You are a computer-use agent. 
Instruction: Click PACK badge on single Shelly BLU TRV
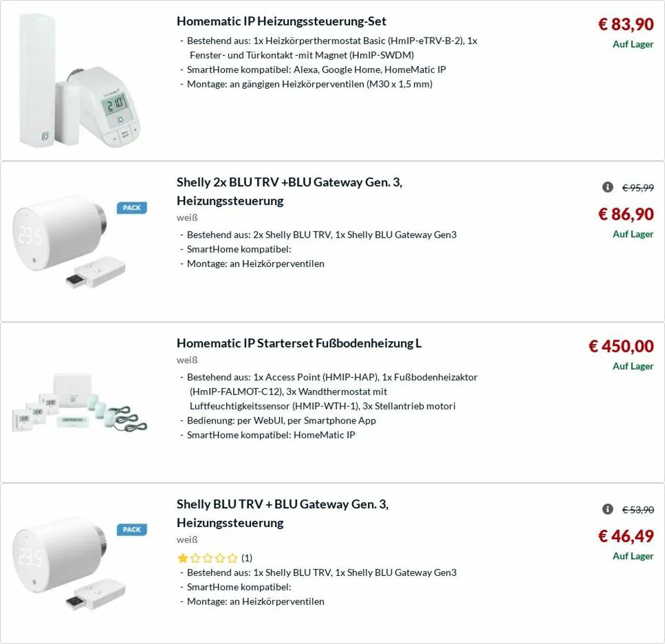131,530
